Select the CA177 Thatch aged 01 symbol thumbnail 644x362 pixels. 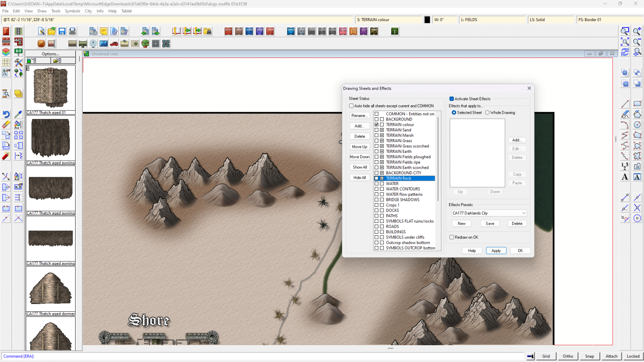point(51,90)
